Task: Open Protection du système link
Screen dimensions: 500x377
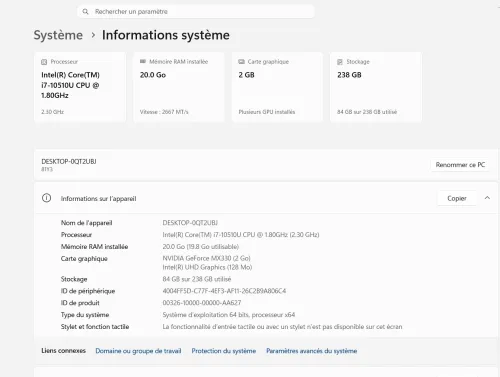Action: [x=224, y=351]
